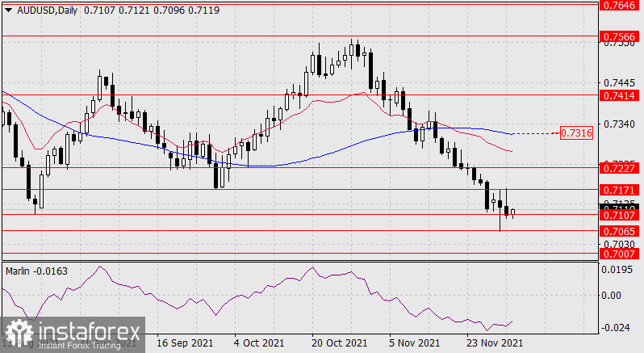The height and width of the screenshot is (353, 644).
Task: Click the 0.7065 red level label
Action: coord(619,231)
